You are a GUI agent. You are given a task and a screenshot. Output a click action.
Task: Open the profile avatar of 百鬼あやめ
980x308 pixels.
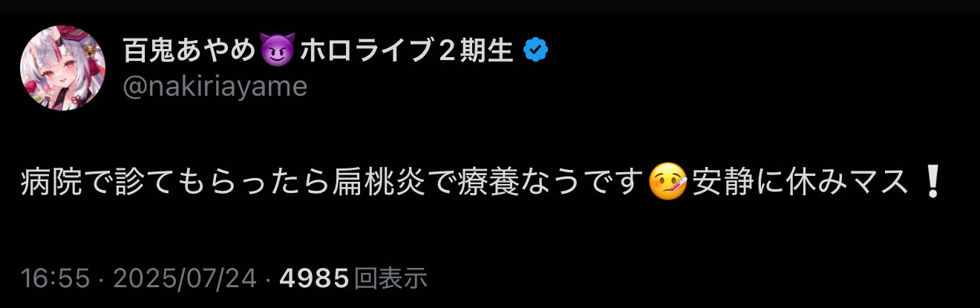(62, 68)
